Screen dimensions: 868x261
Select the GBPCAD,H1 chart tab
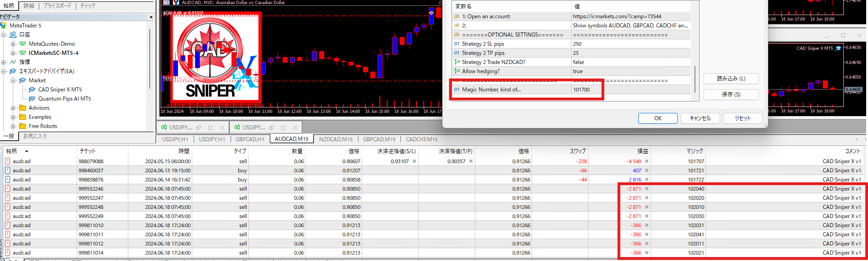click(250, 139)
